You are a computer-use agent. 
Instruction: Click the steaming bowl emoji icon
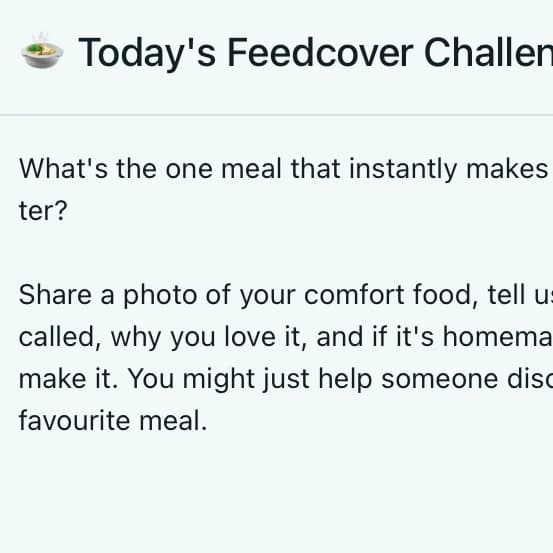click(42, 51)
